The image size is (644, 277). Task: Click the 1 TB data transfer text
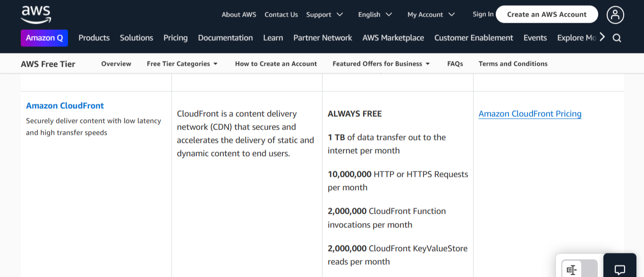coord(387,144)
